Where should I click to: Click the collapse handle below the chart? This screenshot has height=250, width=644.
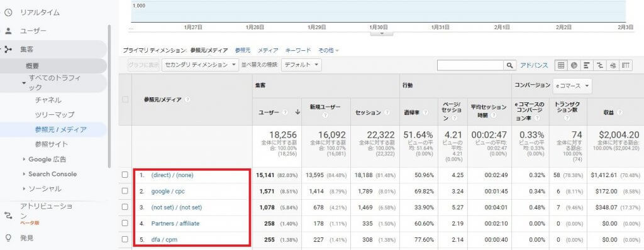[382, 33]
